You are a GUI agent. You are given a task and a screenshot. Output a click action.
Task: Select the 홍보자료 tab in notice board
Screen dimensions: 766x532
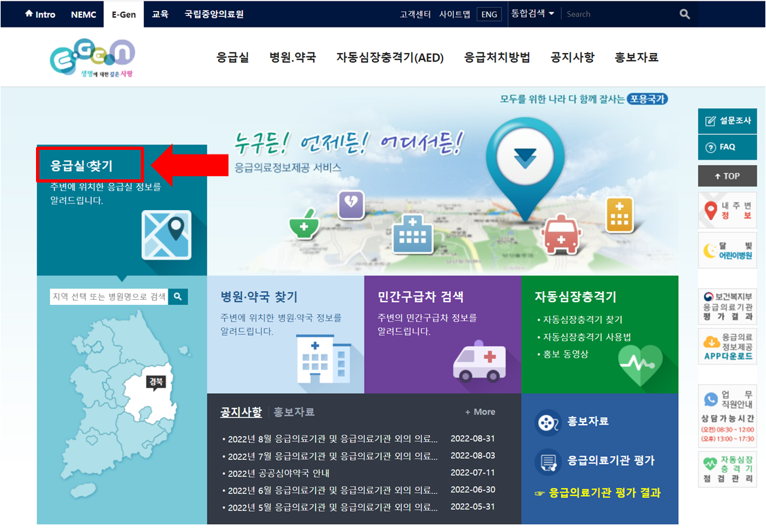[x=293, y=412]
